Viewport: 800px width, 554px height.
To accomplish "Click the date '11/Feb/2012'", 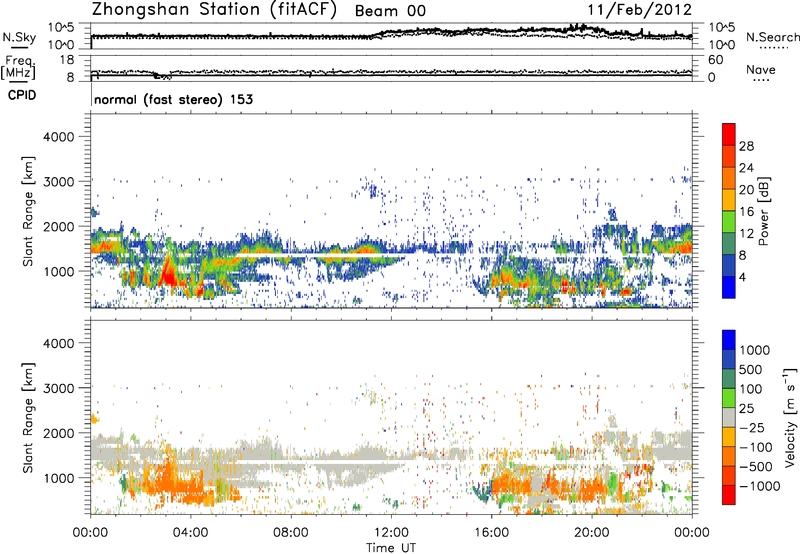I will 639,10.
